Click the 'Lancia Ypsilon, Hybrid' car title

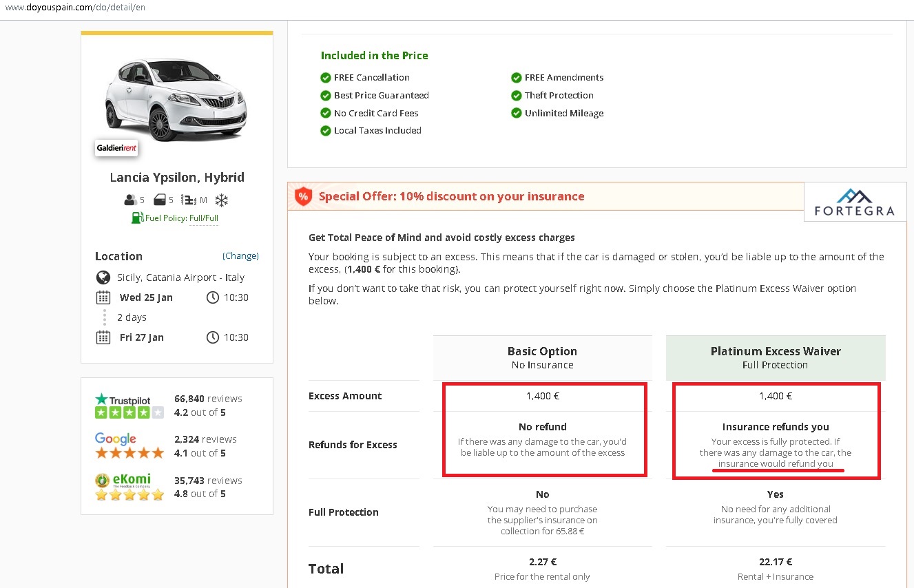click(177, 177)
